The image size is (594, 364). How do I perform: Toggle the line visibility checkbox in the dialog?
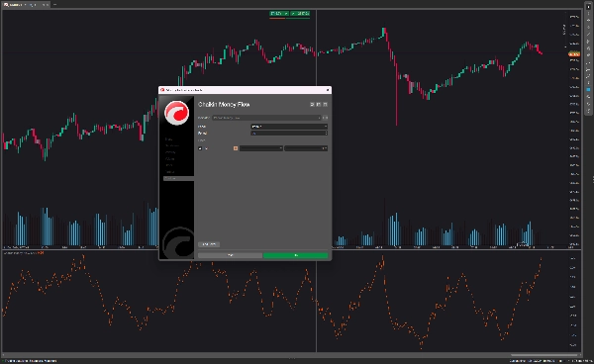tap(200, 148)
